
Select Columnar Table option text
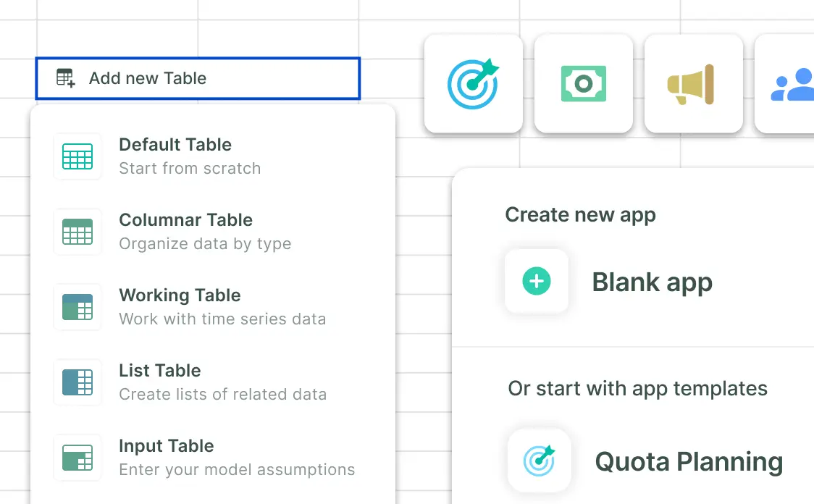point(186,220)
